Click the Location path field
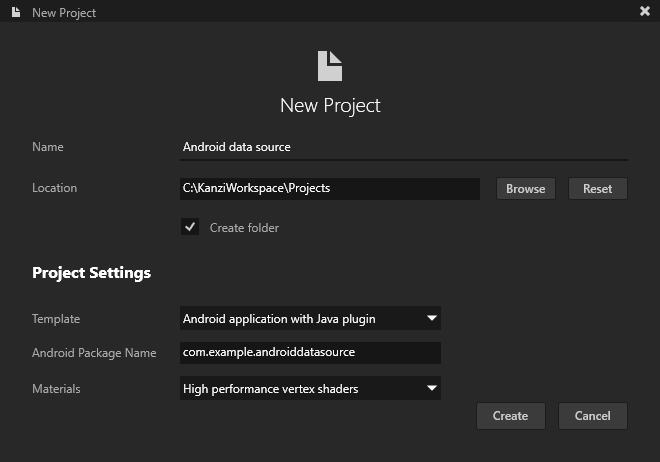 330,188
